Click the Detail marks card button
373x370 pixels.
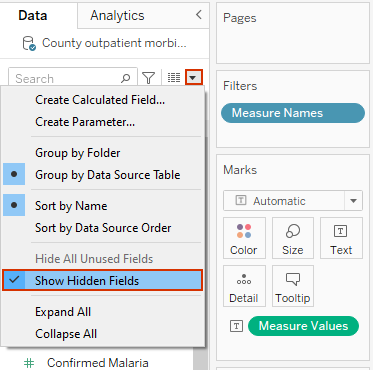tap(244, 286)
